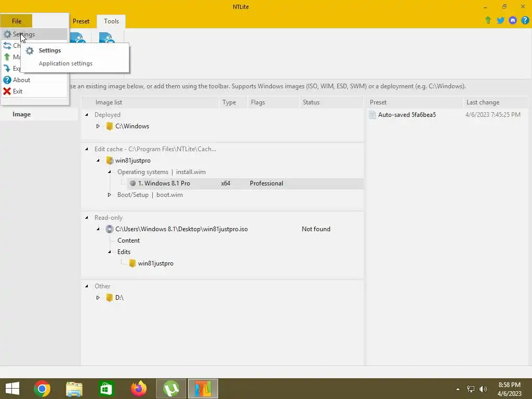
Task: Open the Windows Start button
Action: (x=12, y=389)
